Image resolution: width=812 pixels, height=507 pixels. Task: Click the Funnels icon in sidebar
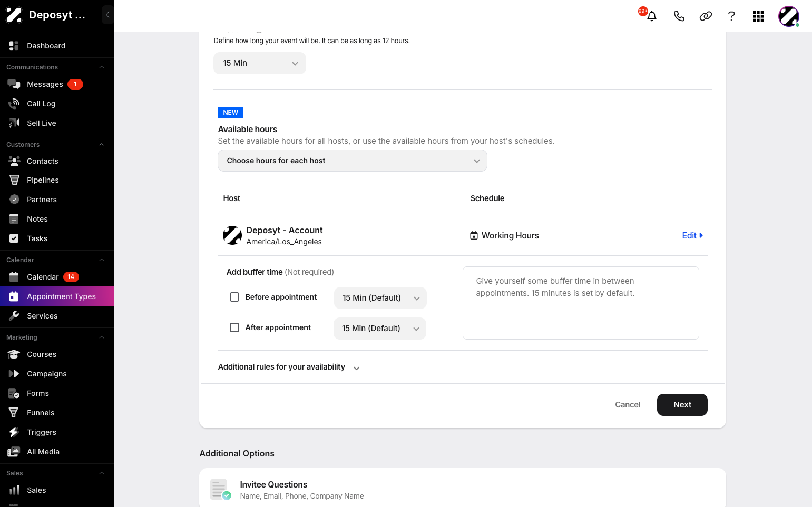[x=14, y=413]
